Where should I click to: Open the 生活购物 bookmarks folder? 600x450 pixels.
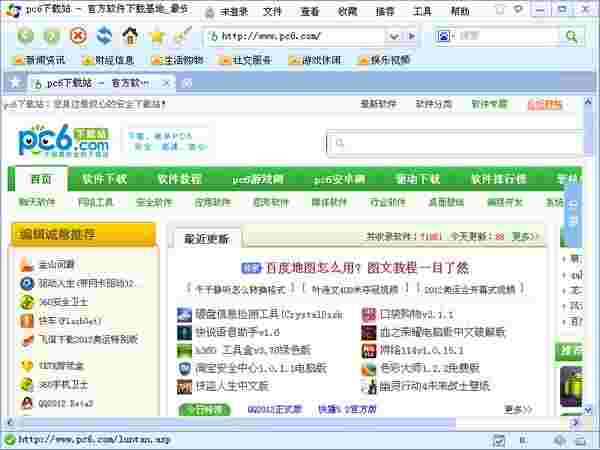[177, 60]
